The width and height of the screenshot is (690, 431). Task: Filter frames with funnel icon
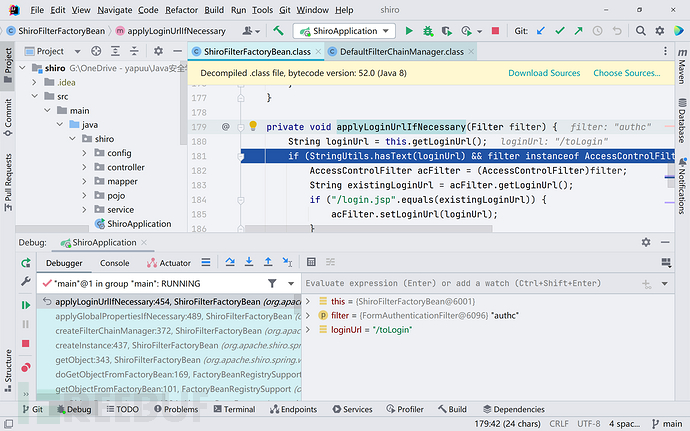click(x=272, y=284)
